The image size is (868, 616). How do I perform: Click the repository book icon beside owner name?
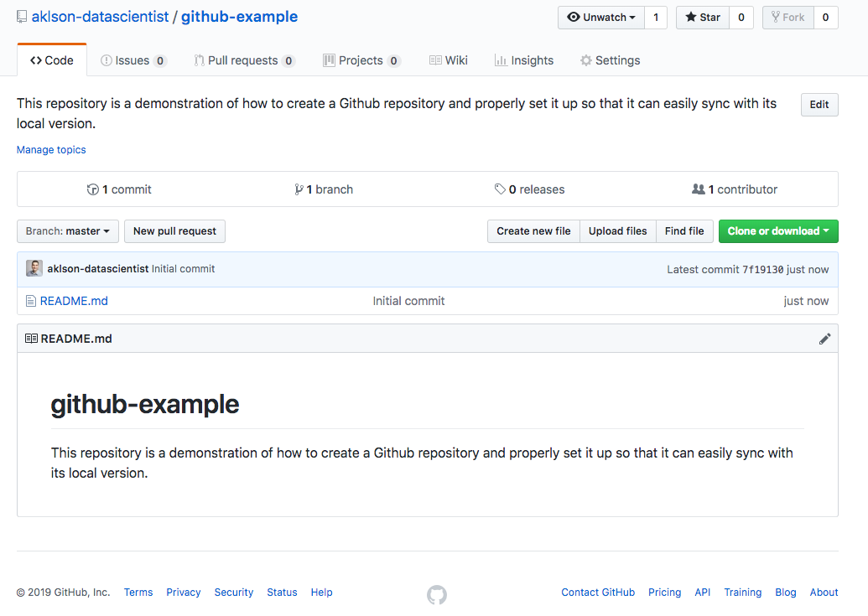[x=22, y=17]
